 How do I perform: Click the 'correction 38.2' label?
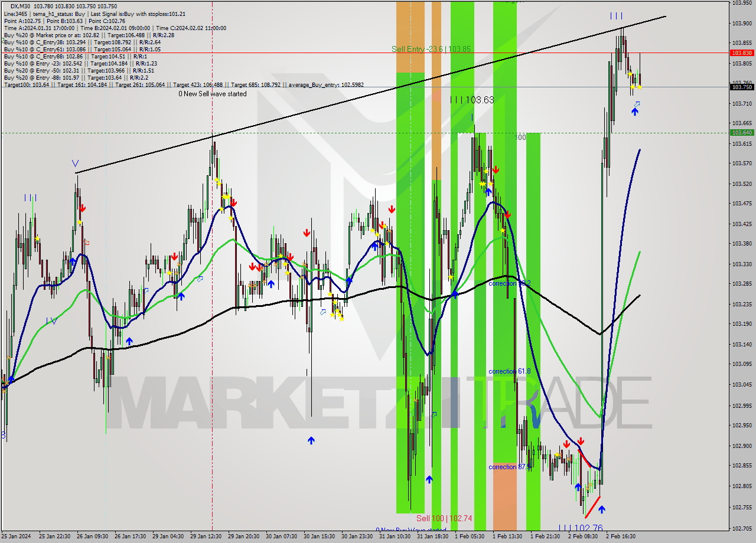(509, 283)
